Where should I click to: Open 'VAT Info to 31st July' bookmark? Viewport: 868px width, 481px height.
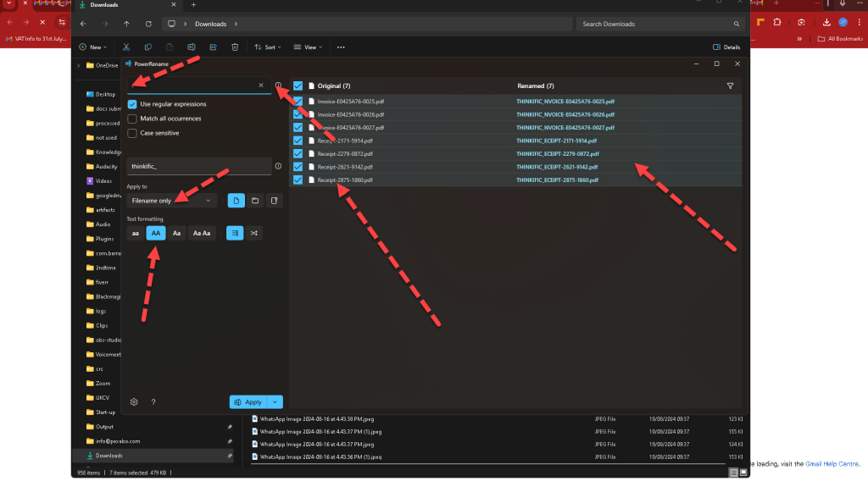pos(36,39)
